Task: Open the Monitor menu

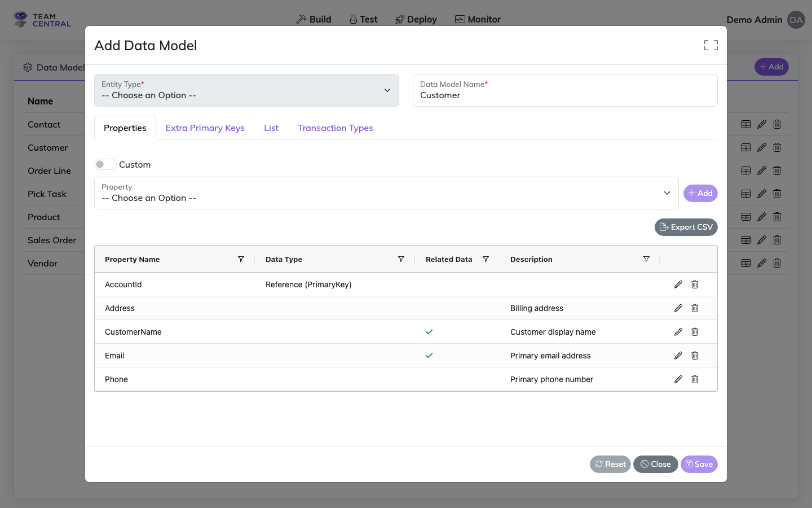Action: click(x=478, y=19)
